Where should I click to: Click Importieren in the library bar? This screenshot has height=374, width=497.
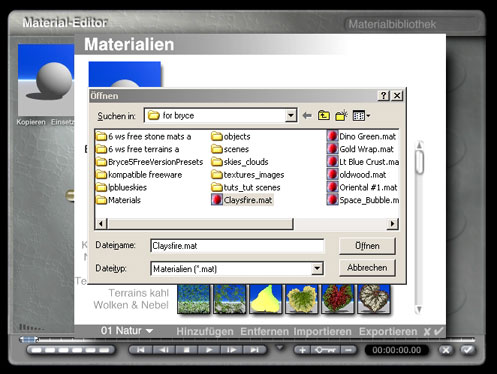tap(322, 332)
